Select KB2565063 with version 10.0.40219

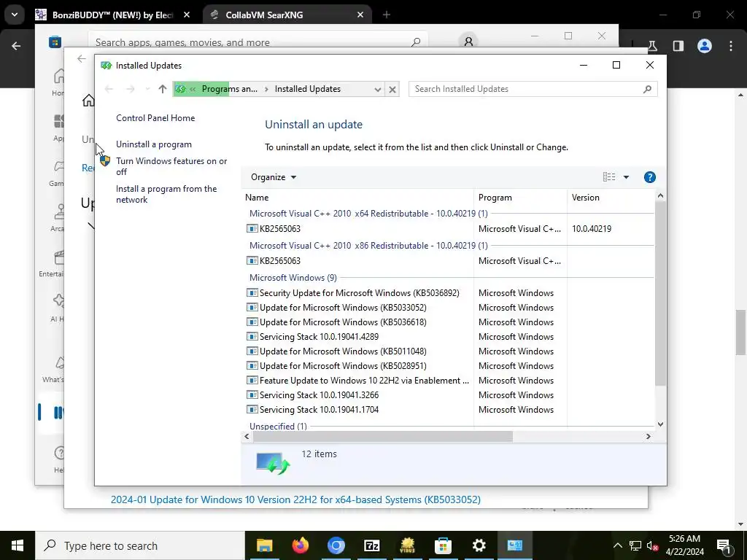click(448, 228)
